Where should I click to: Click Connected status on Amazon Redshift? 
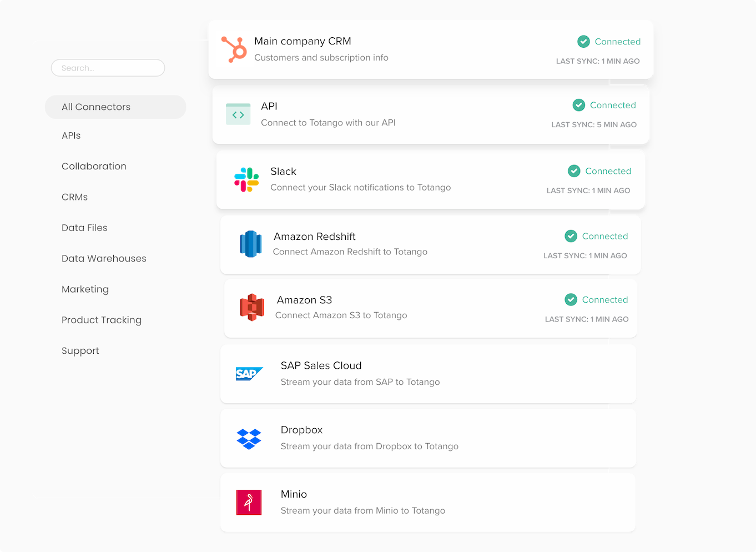coord(605,236)
